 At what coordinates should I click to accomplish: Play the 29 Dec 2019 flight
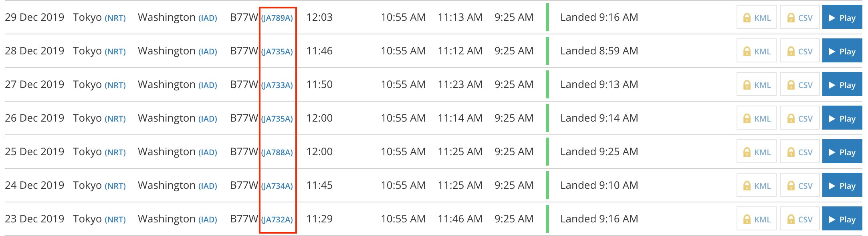coord(842,17)
